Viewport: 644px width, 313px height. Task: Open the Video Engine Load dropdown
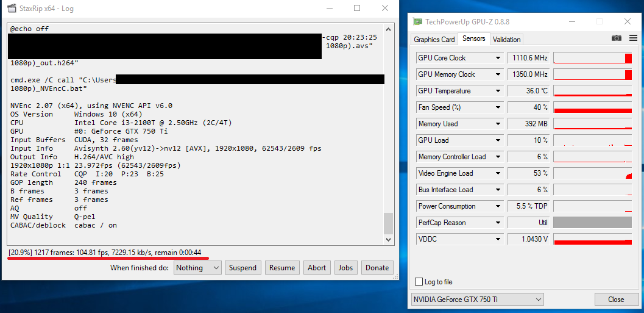[498, 173]
